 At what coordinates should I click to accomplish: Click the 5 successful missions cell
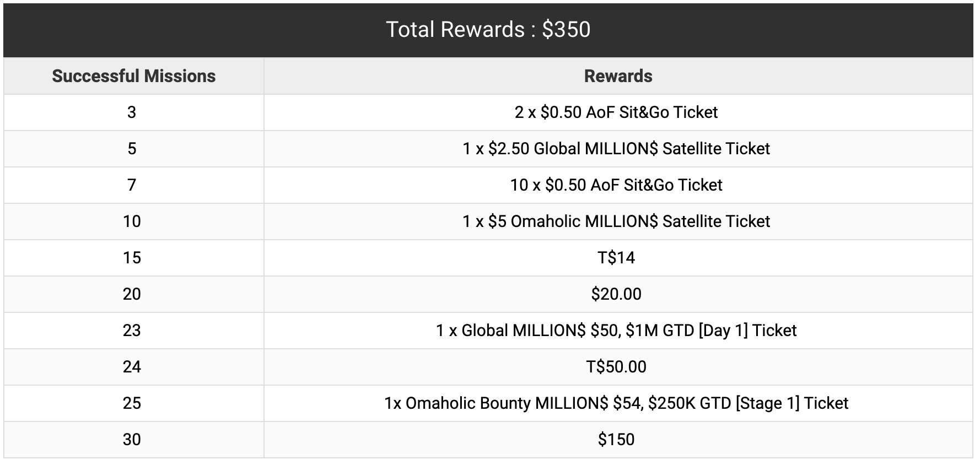(x=132, y=149)
